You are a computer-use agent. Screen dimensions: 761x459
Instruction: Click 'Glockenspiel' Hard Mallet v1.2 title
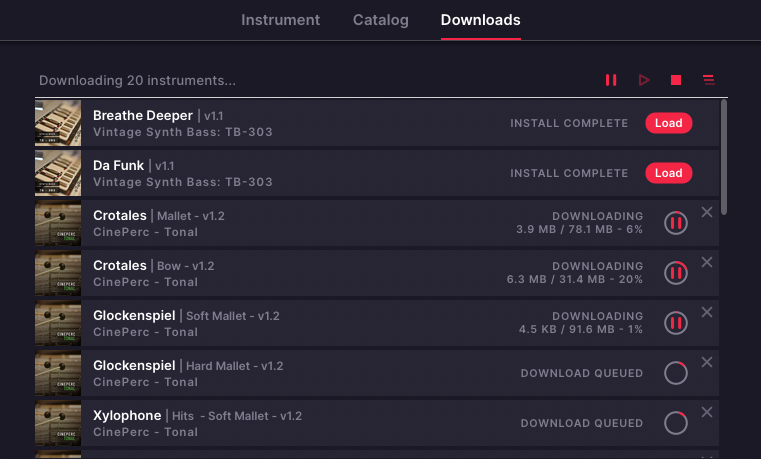(x=134, y=365)
